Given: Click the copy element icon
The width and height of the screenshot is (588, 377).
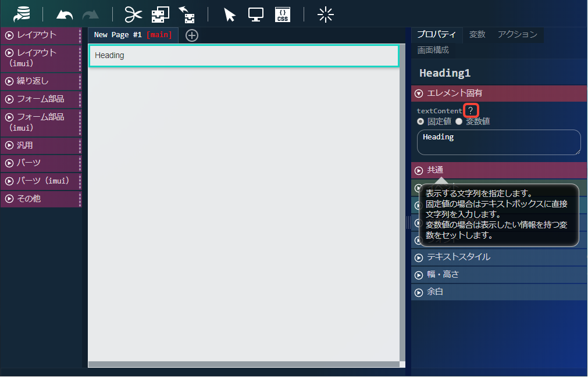Looking at the screenshot, I should [x=161, y=15].
